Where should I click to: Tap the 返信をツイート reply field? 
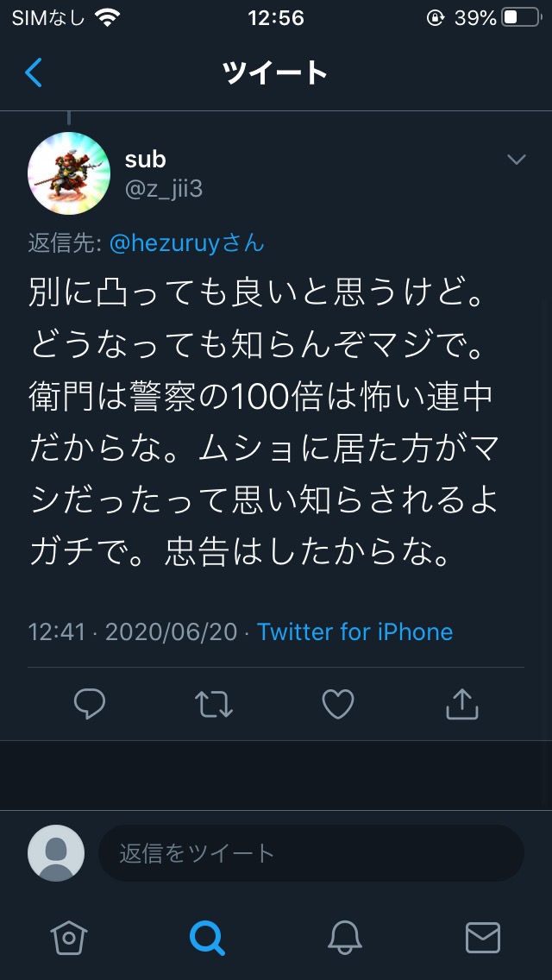coord(311,853)
